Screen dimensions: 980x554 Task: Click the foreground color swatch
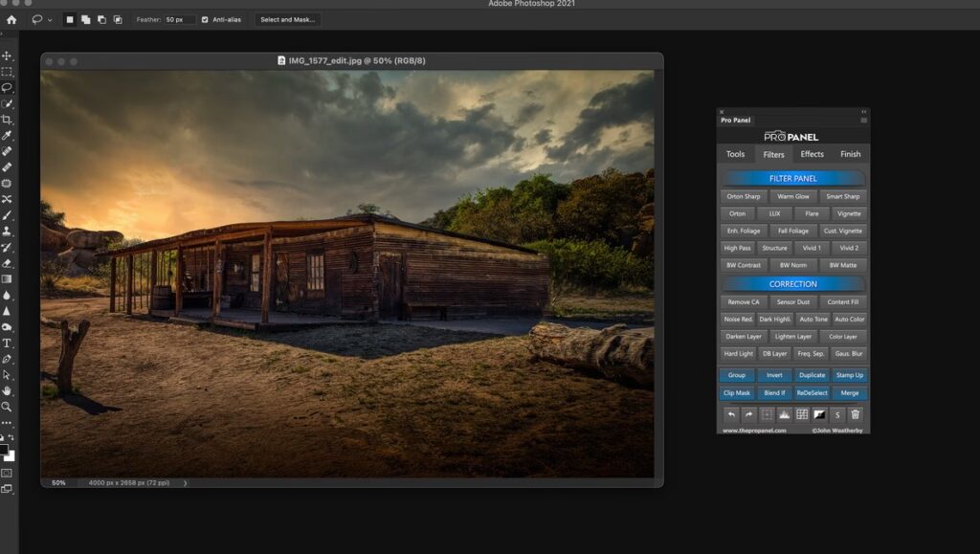(x=4, y=449)
